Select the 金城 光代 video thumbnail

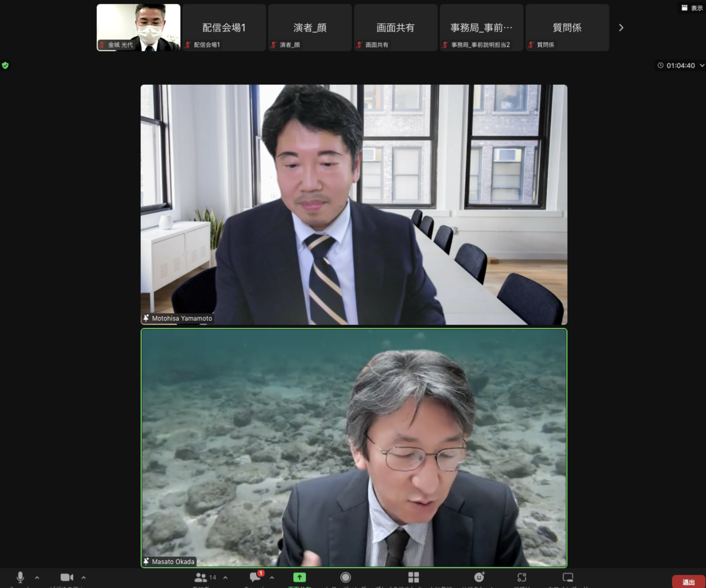(x=138, y=28)
